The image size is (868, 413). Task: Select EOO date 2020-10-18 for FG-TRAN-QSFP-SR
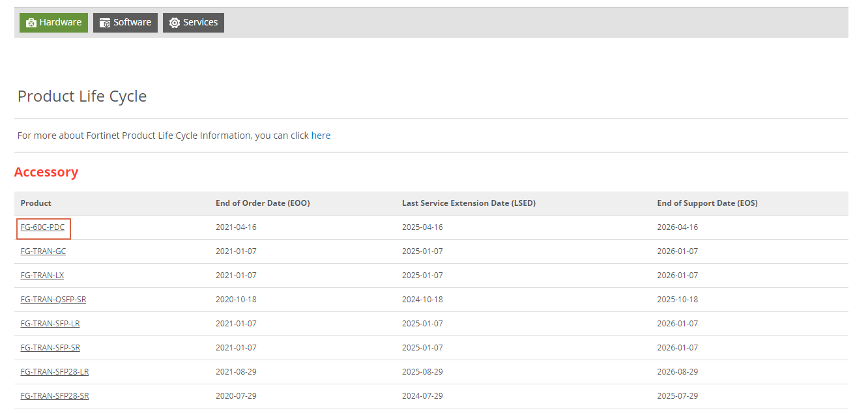tap(236, 300)
